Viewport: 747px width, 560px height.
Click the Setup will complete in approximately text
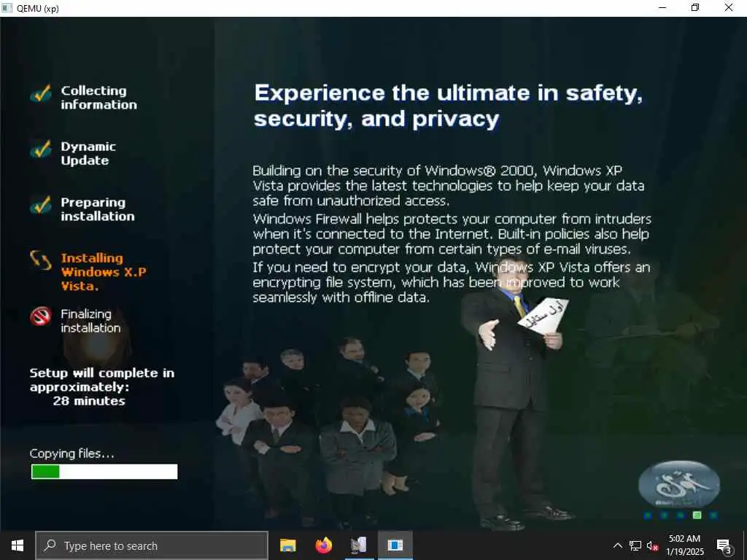tap(102, 380)
